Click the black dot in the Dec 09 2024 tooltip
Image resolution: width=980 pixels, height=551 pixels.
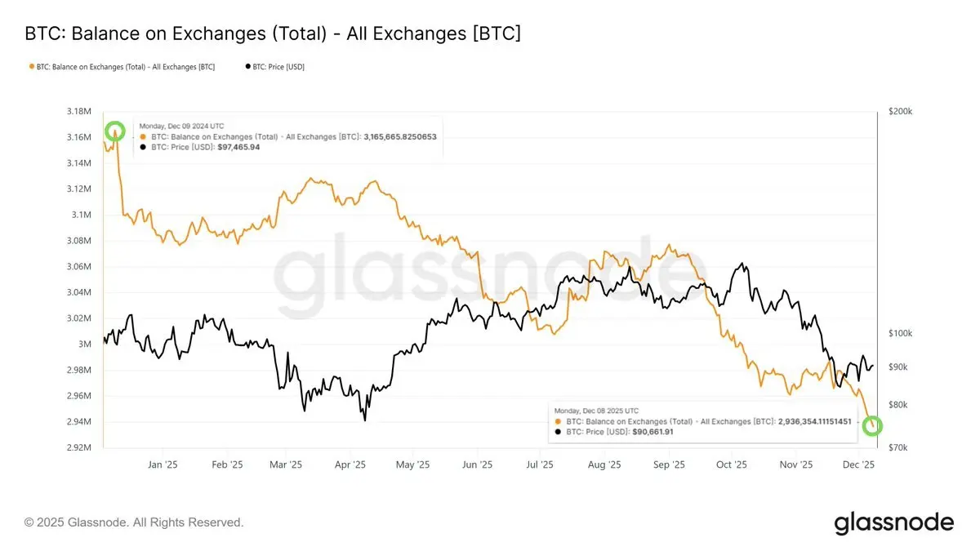(x=145, y=147)
